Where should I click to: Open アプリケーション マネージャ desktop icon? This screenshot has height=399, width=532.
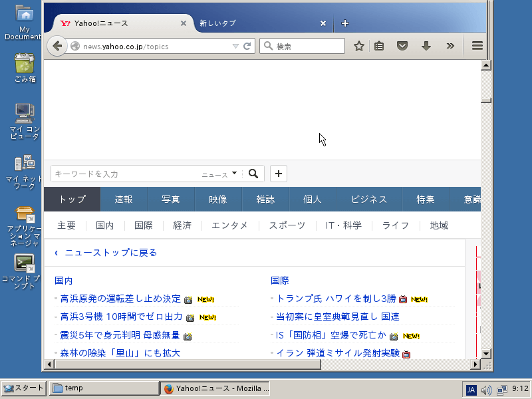click(25, 227)
